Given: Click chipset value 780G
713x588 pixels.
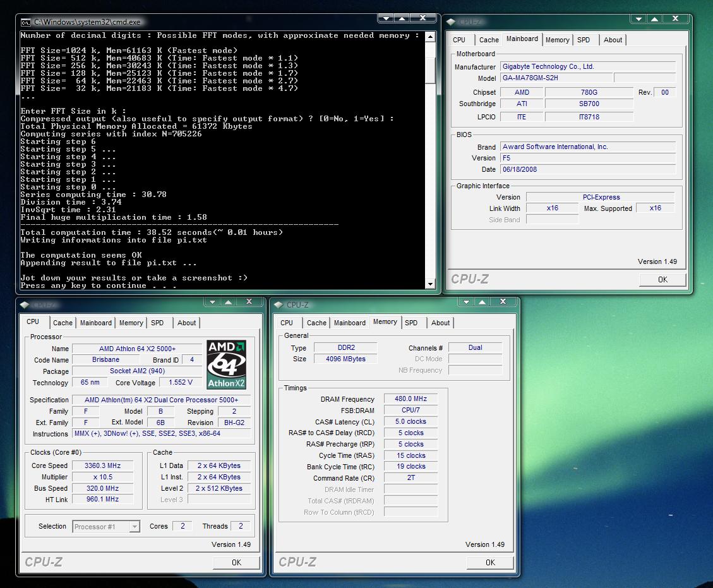Looking at the screenshot, I should click(589, 92).
